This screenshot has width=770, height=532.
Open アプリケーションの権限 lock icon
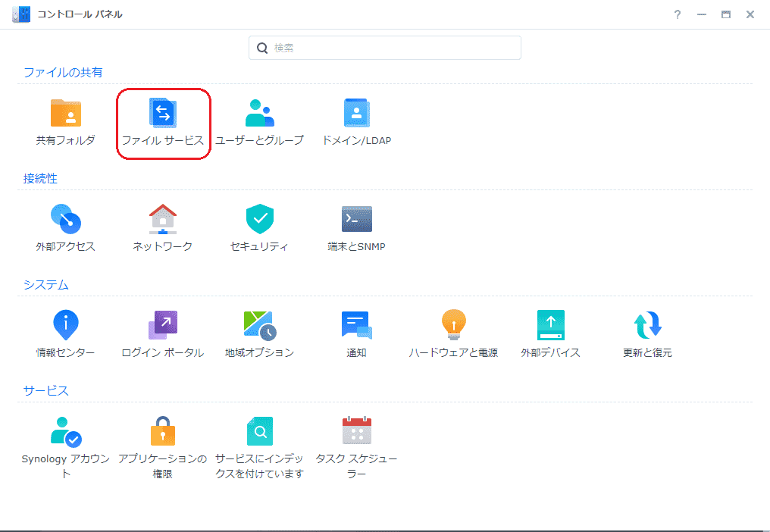[x=162, y=431]
